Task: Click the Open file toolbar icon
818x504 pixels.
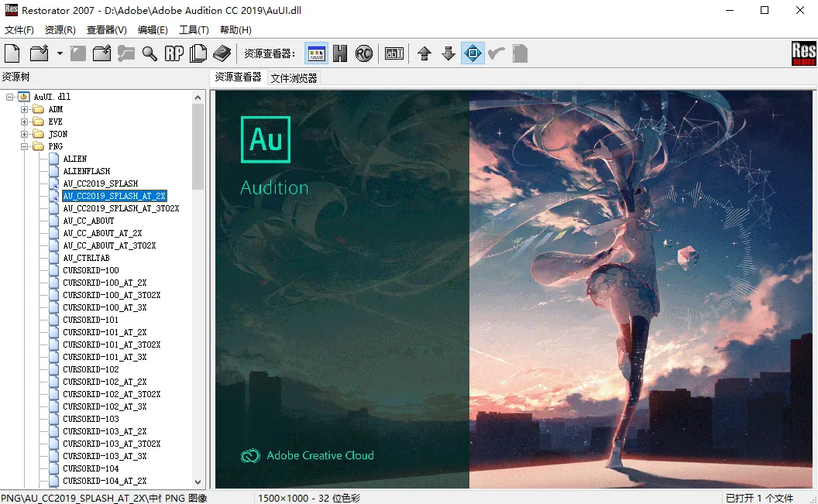Action: click(40, 53)
